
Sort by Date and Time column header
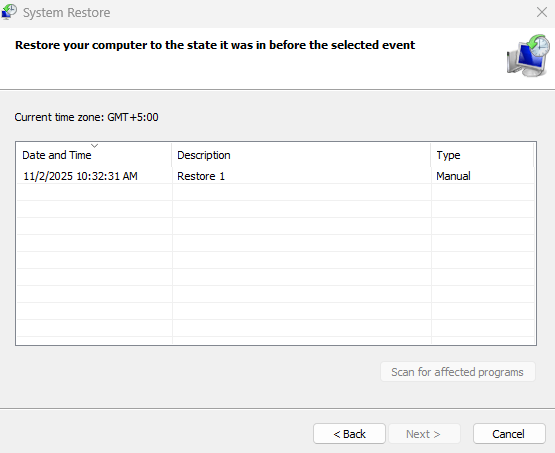[x=94, y=155]
